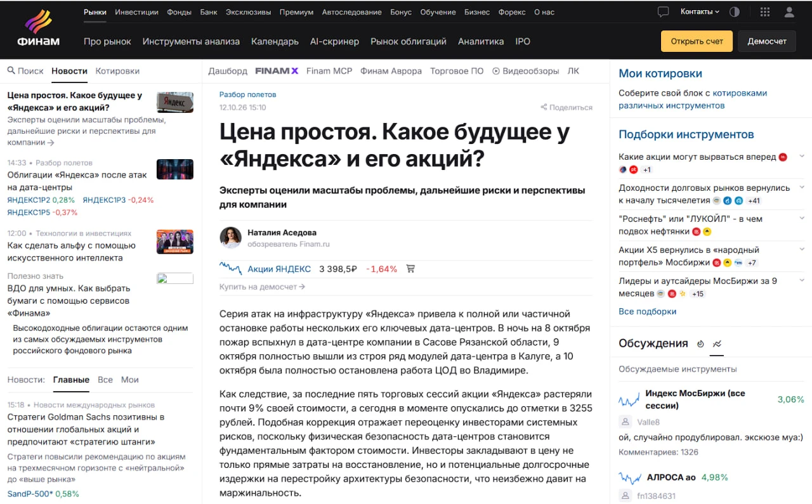Expand the Акции X5 collection chevron
812x504 pixels.
tap(802, 249)
